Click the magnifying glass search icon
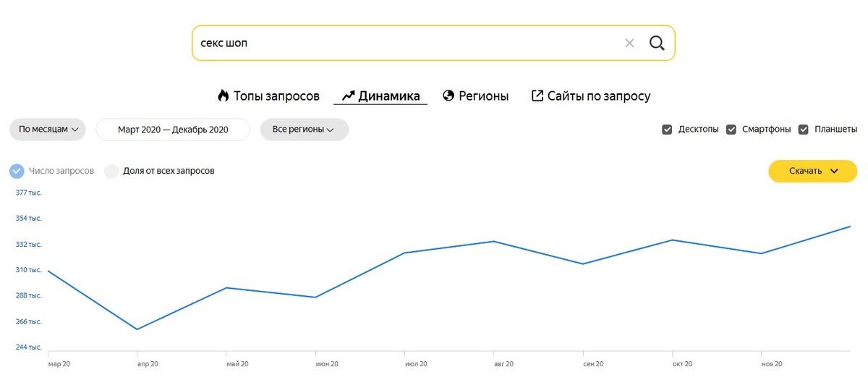Viewport: 868px width, 380px height. pyautogui.click(x=657, y=43)
